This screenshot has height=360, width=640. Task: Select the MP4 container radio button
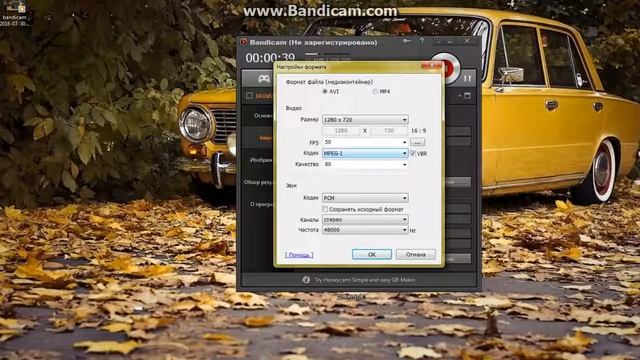click(375, 91)
